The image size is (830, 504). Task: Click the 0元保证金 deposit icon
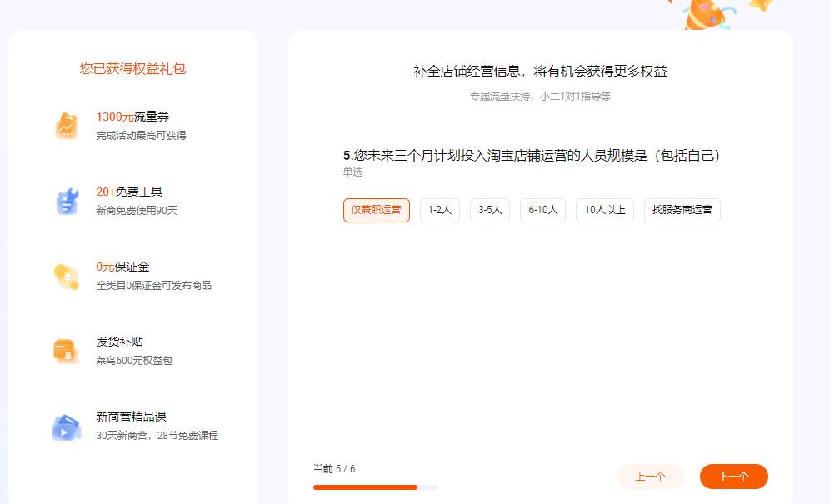(x=65, y=275)
